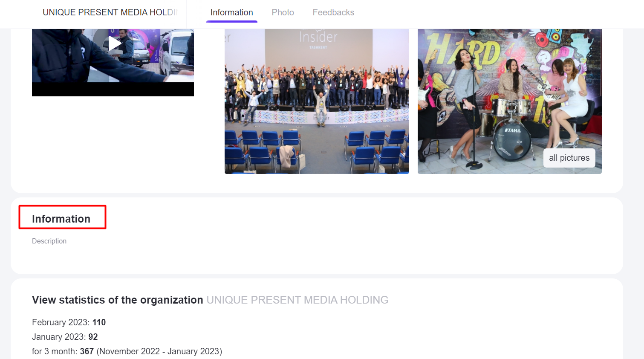This screenshot has height=359, width=644.
Task: Open the Insider conference group photo
Action: click(317, 101)
